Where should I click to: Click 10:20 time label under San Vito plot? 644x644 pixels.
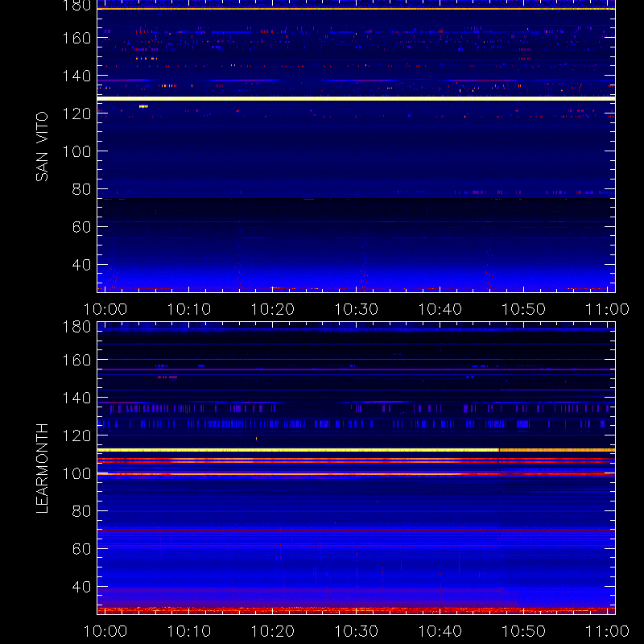pyautogui.click(x=272, y=309)
